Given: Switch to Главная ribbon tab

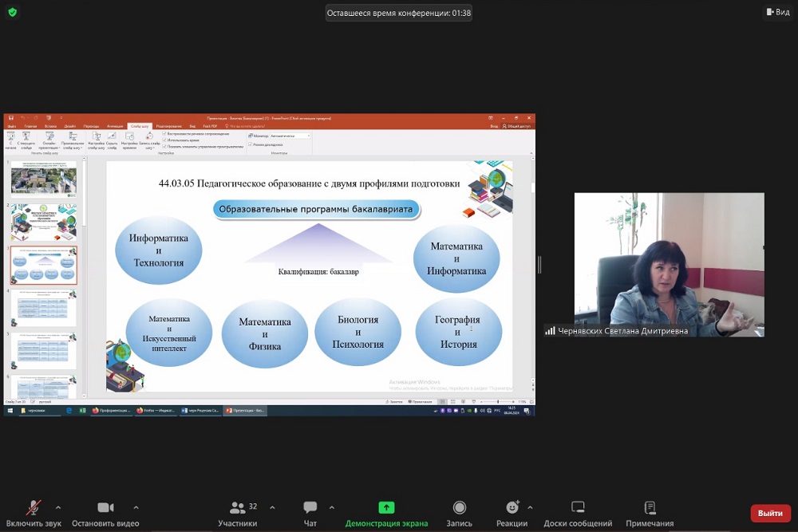Looking at the screenshot, I should (30, 126).
